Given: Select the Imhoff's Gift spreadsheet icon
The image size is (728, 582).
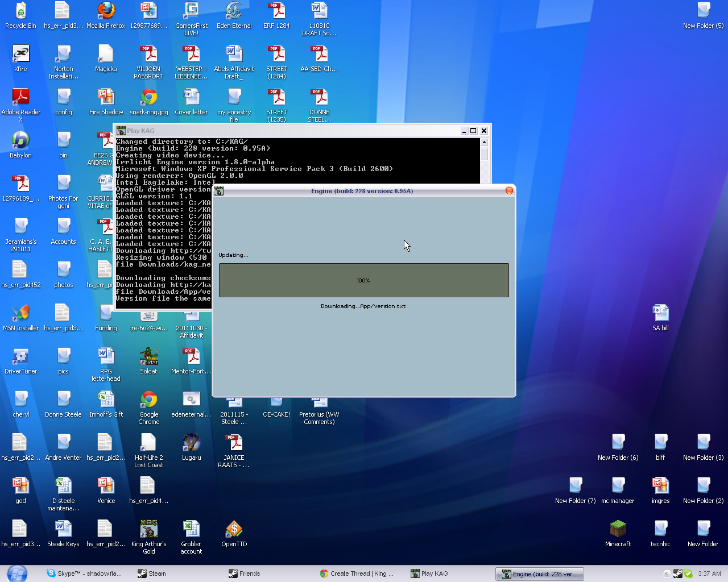Looking at the screenshot, I should click(106, 405).
